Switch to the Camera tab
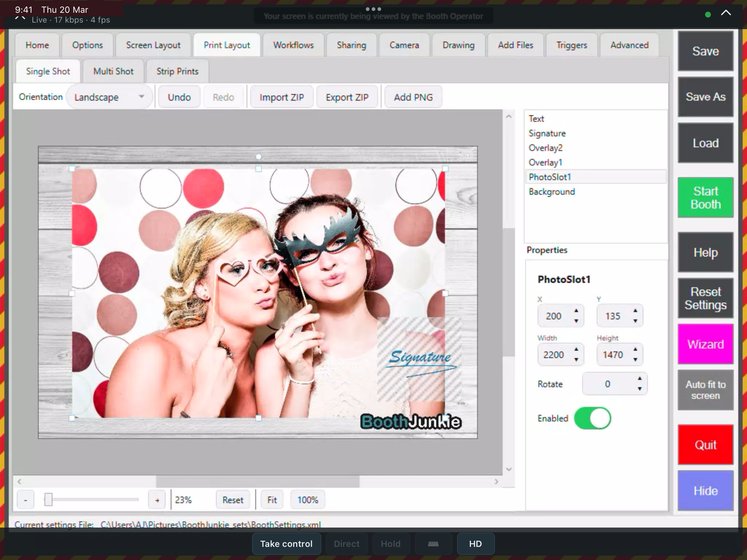 [x=404, y=45]
